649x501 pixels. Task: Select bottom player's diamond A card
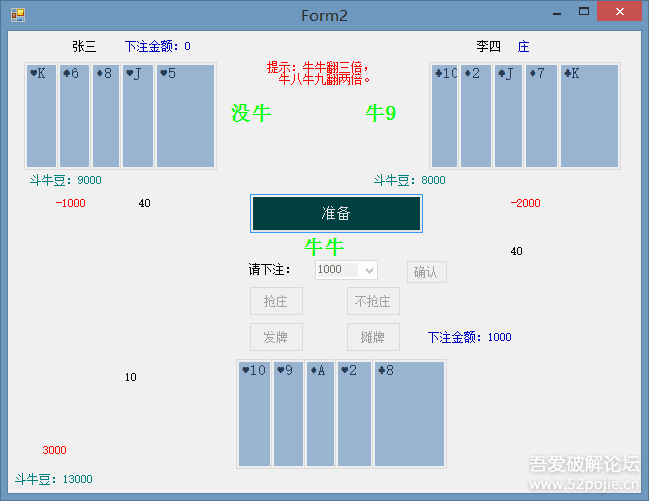(x=320, y=414)
